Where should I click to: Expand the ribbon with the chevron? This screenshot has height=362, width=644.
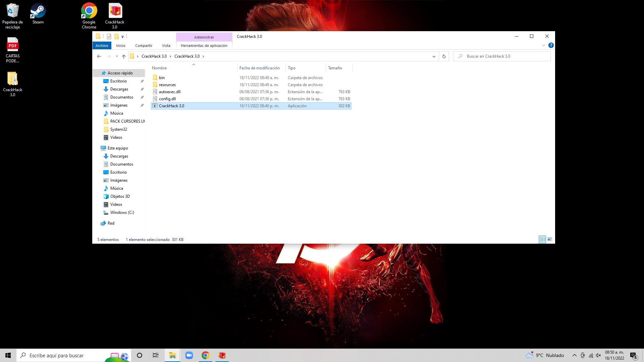tap(544, 45)
